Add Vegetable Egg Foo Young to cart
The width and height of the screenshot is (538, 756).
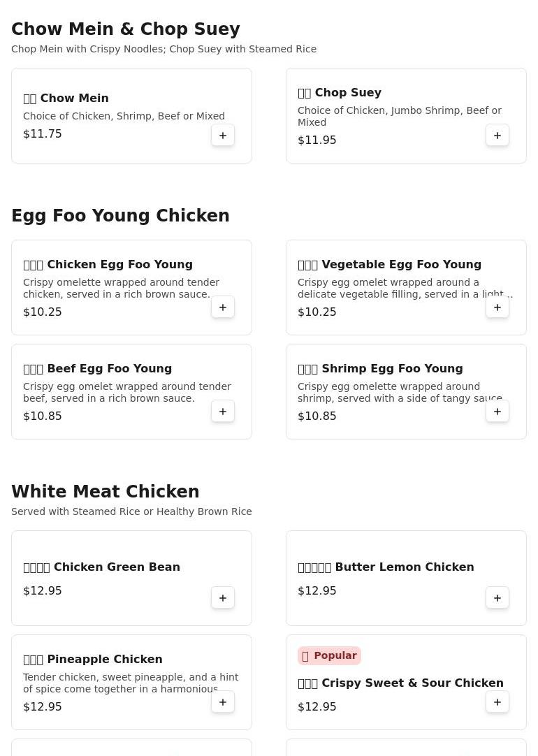[497, 307]
